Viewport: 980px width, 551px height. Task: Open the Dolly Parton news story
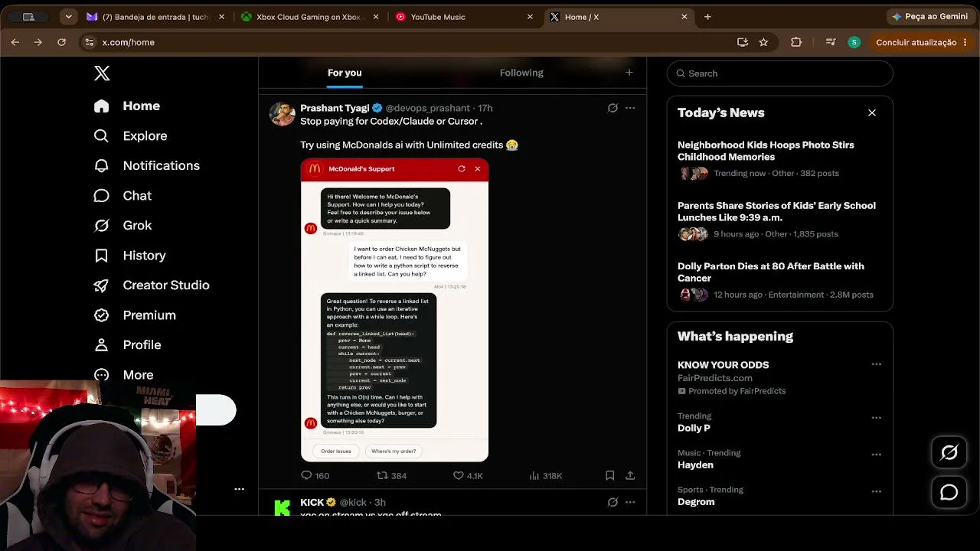coord(780,280)
